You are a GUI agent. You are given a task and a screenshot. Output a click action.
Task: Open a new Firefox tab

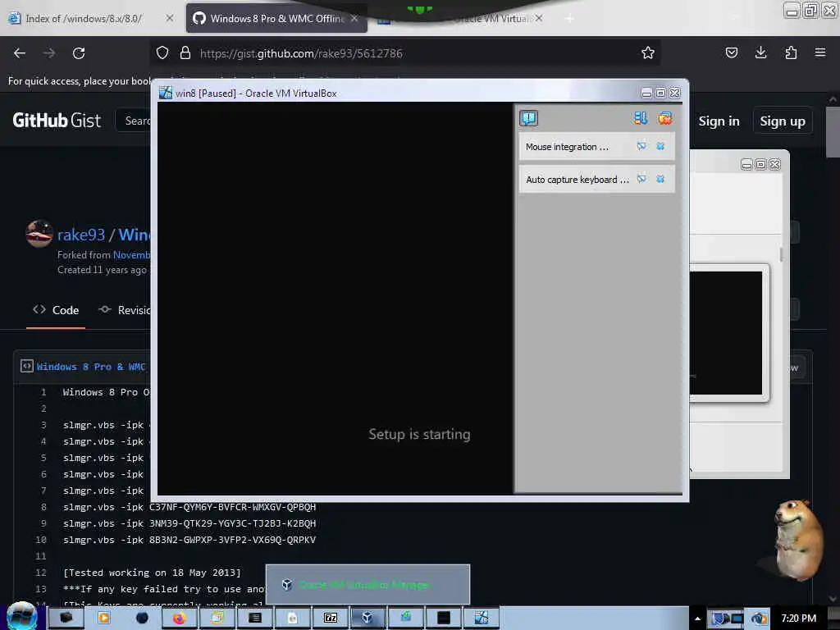click(x=569, y=19)
